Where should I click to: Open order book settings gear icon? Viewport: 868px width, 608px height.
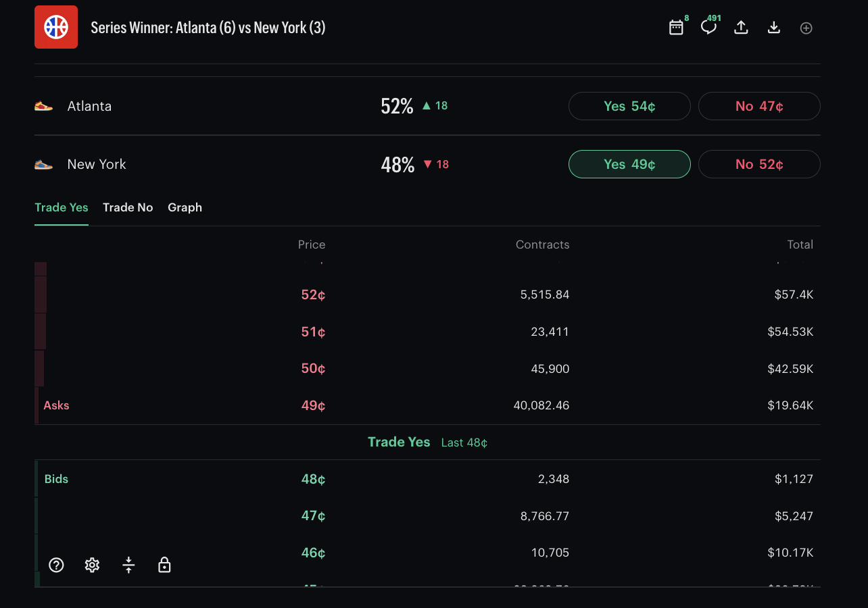coord(93,565)
